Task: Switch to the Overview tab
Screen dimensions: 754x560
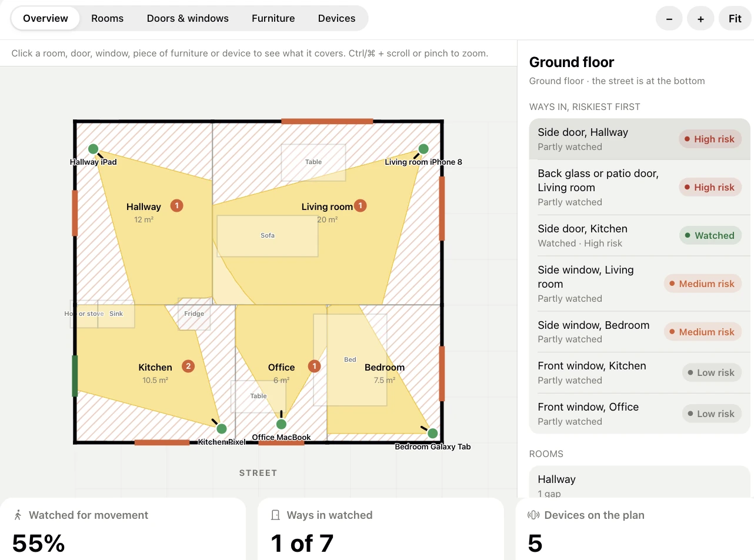Action: [45, 18]
